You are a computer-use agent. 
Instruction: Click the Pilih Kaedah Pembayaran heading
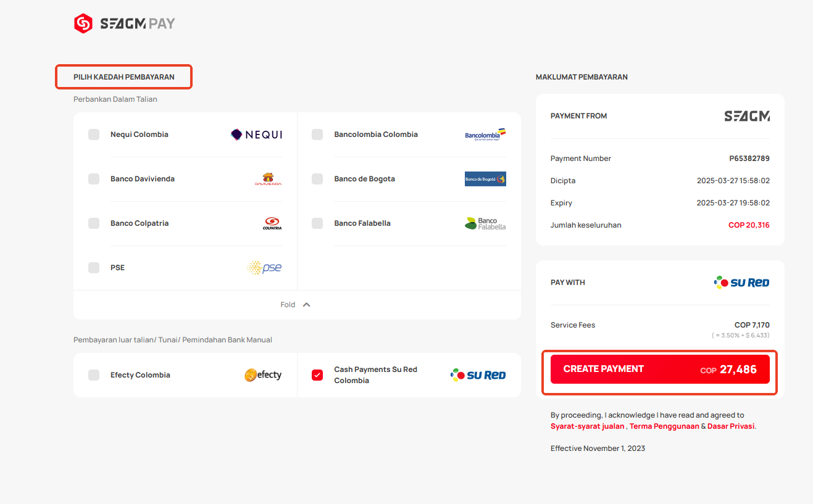coord(124,77)
